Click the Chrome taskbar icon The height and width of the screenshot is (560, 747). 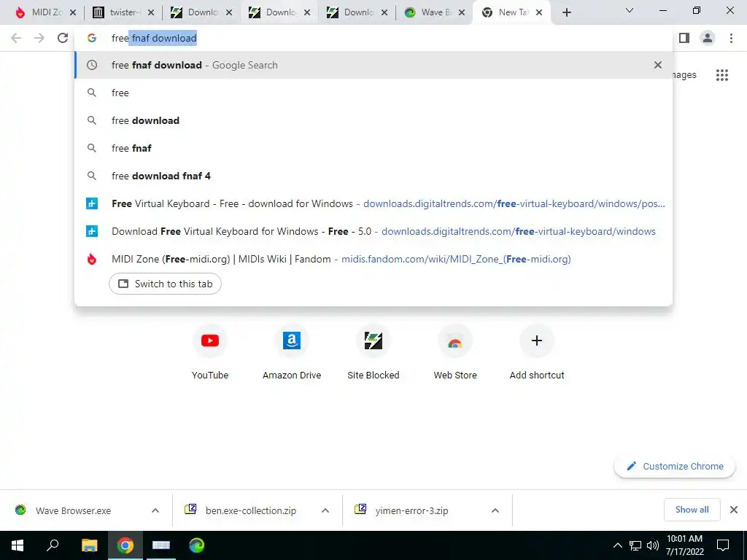pyautogui.click(x=125, y=545)
